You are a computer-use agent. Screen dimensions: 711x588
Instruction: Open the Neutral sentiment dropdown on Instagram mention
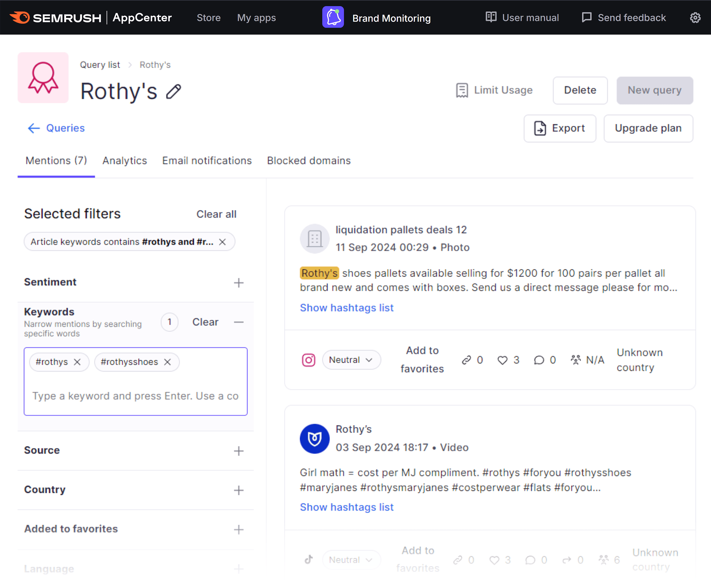(351, 360)
